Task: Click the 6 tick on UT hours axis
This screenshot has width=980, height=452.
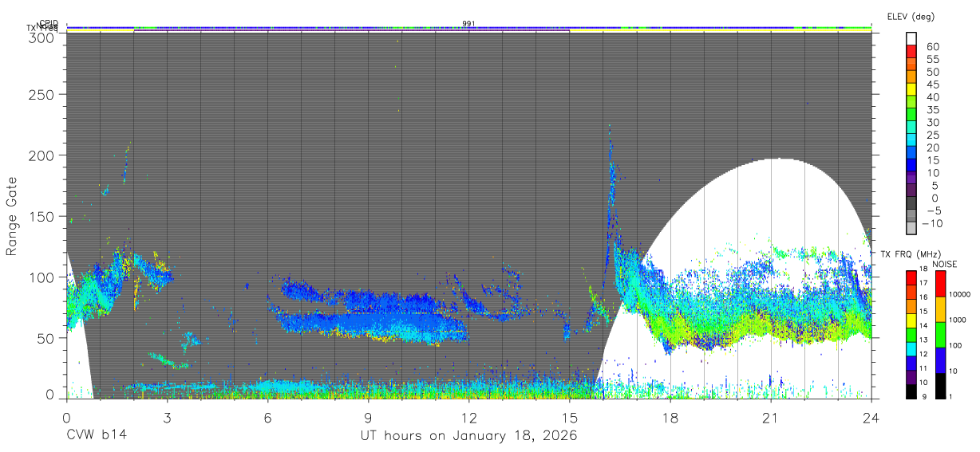Action: [x=267, y=417]
